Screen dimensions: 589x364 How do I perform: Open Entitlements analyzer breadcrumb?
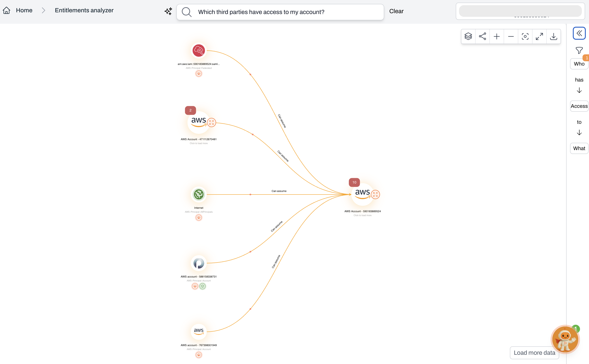[84, 10]
